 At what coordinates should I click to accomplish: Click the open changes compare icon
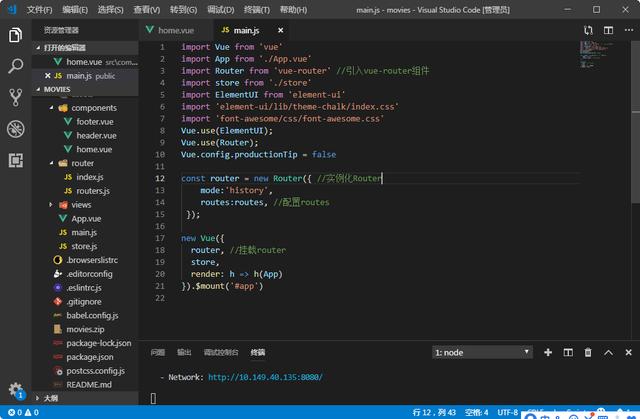pos(588,30)
